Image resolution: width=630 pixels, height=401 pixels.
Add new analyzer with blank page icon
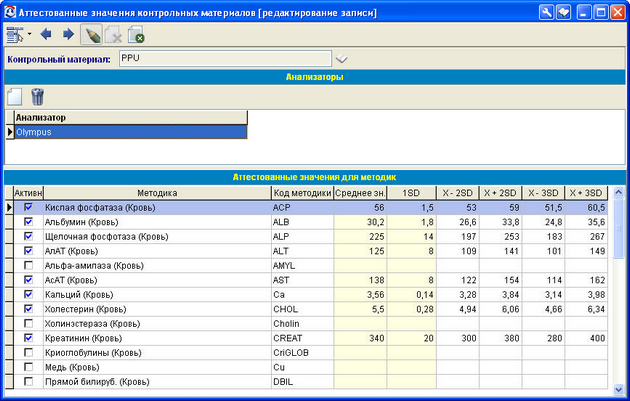14,97
